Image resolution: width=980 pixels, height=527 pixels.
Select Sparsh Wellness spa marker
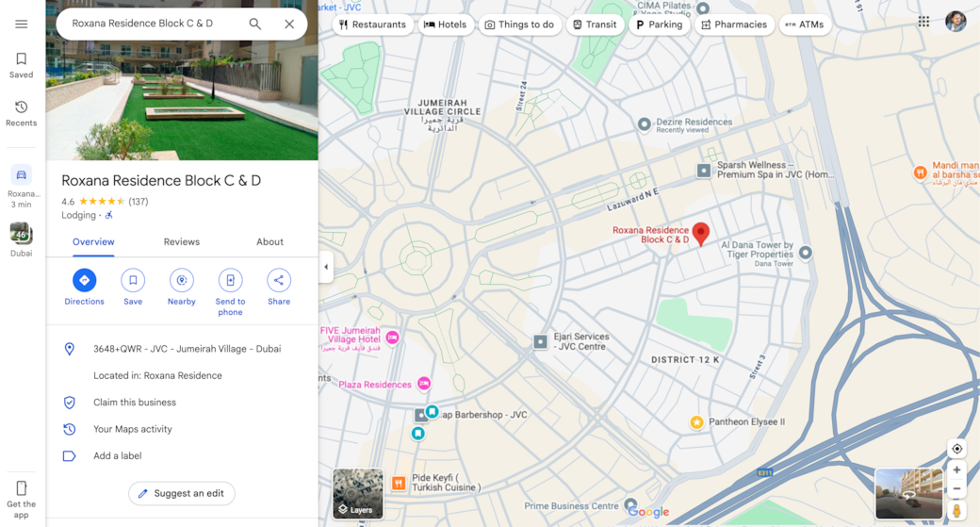coord(704,170)
